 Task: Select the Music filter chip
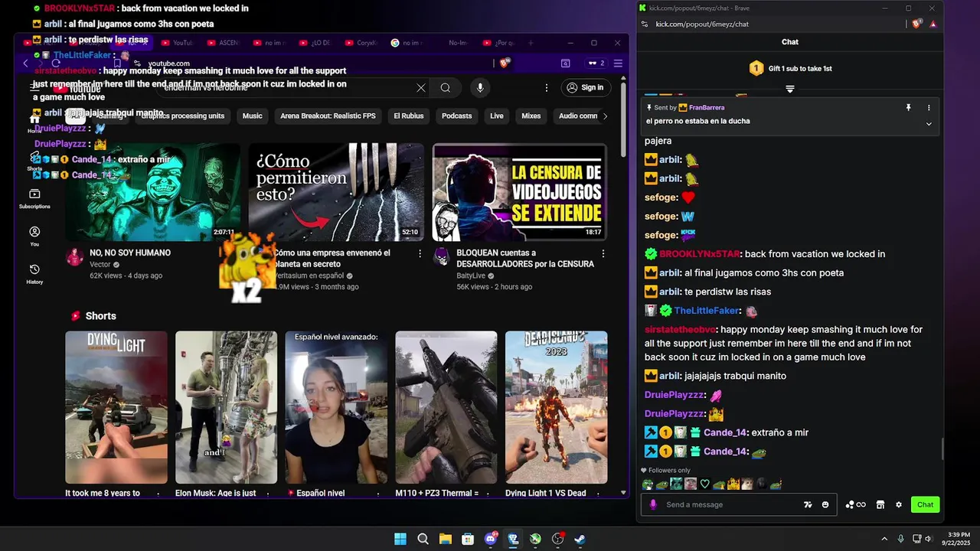[252, 116]
